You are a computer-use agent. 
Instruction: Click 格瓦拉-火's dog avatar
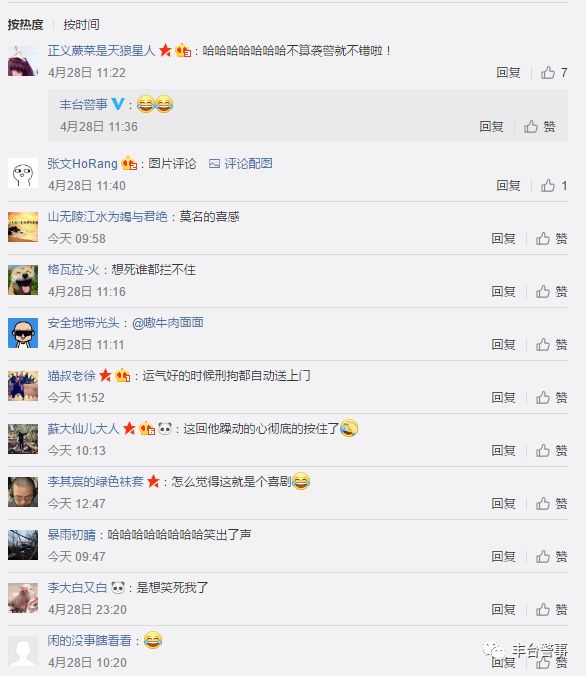(23, 280)
